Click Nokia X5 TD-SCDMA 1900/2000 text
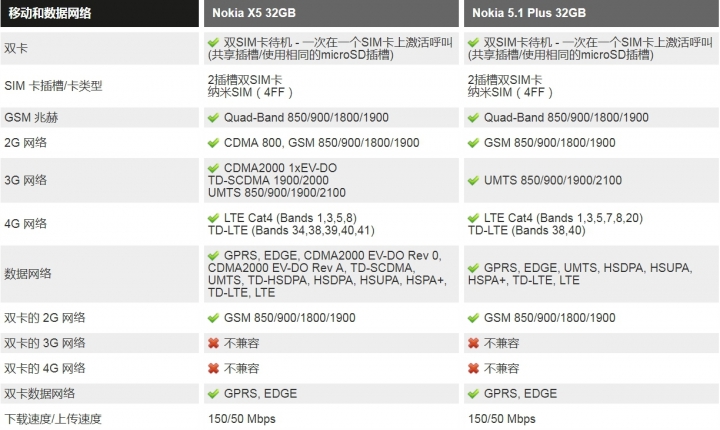Viewport: 720px width, 430px height. 268,181
